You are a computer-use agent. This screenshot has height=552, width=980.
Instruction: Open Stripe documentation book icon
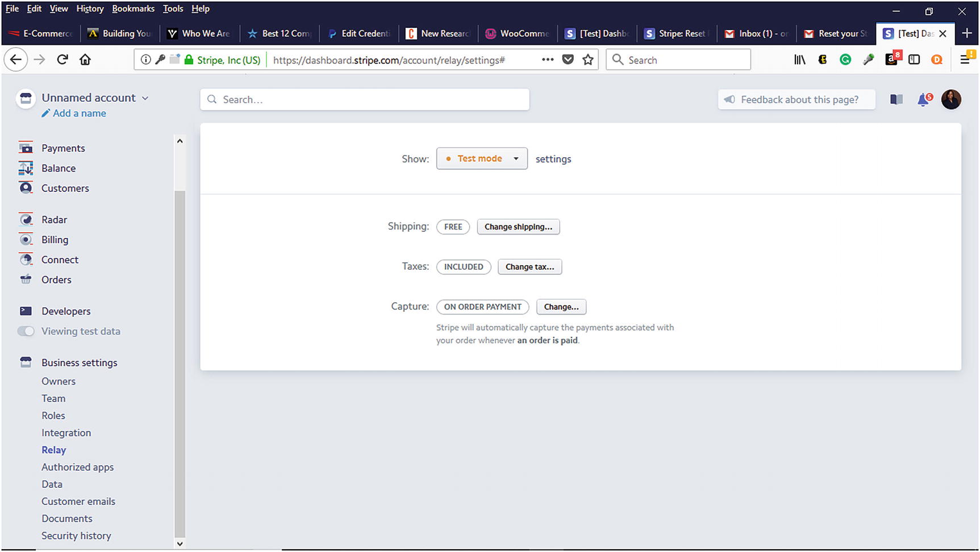click(x=896, y=99)
